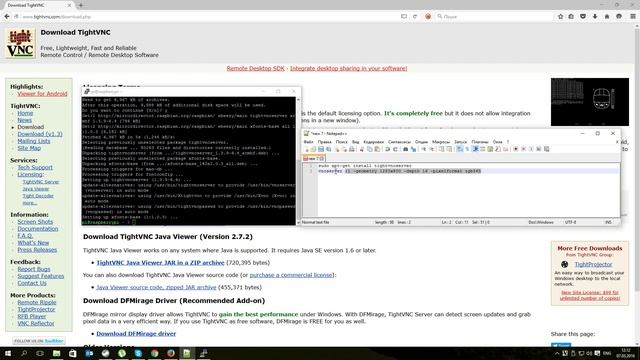Open the Screen Shots link
640x360 pixels.
tap(35, 222)
